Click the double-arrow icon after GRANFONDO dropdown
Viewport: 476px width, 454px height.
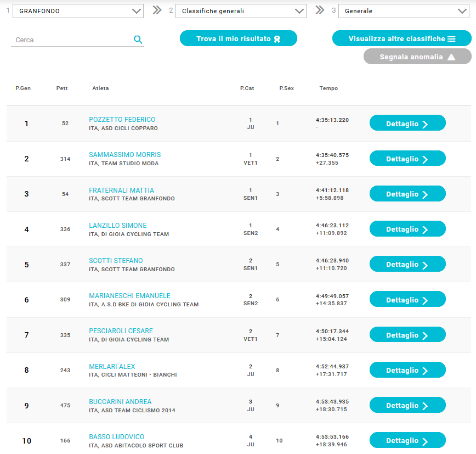coord(157,10)
